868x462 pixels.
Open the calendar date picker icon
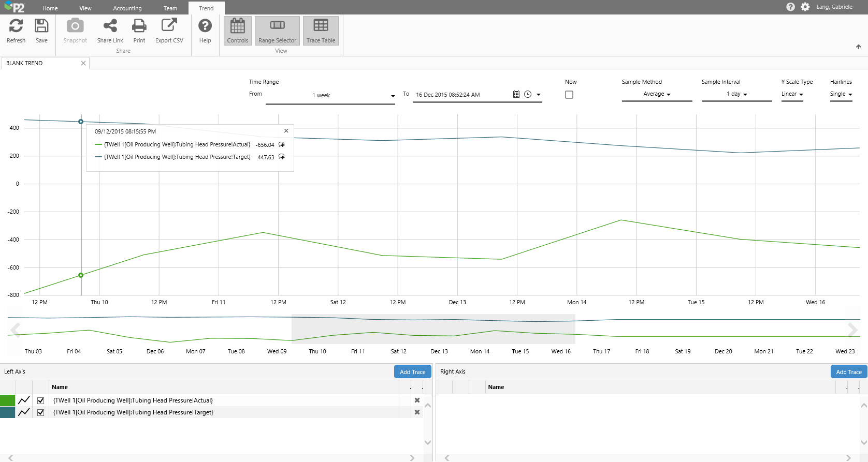[x=516, y=95]
